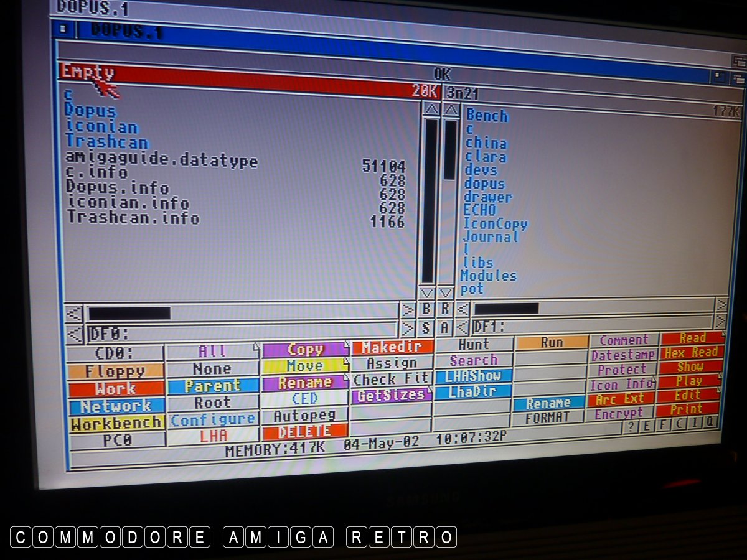The width and height of the screenshot is (747, 560).
Task: Click the tiny ? help button
Action: [631, 426]
